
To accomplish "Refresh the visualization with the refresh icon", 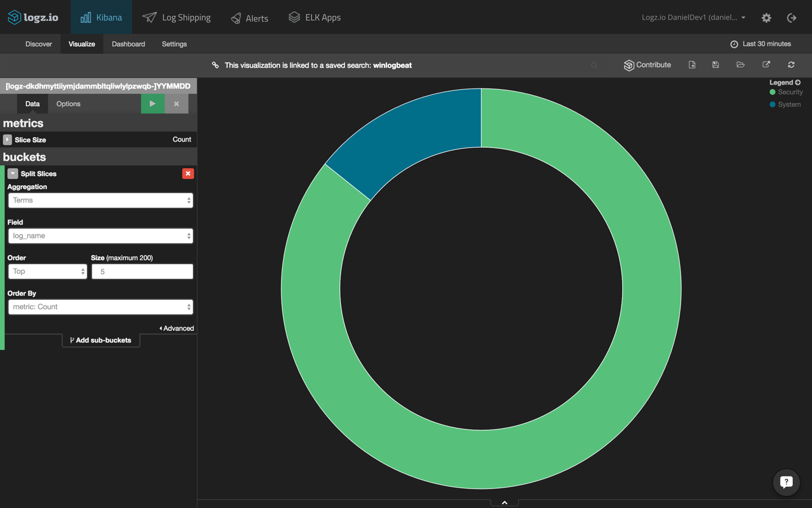I will coord(791,65).
